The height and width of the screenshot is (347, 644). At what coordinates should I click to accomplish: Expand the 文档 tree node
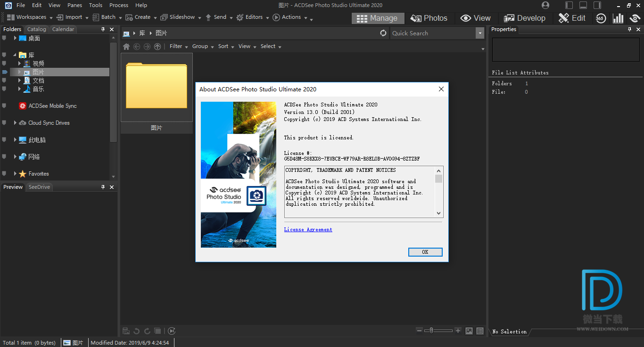[x=20, y=81]
